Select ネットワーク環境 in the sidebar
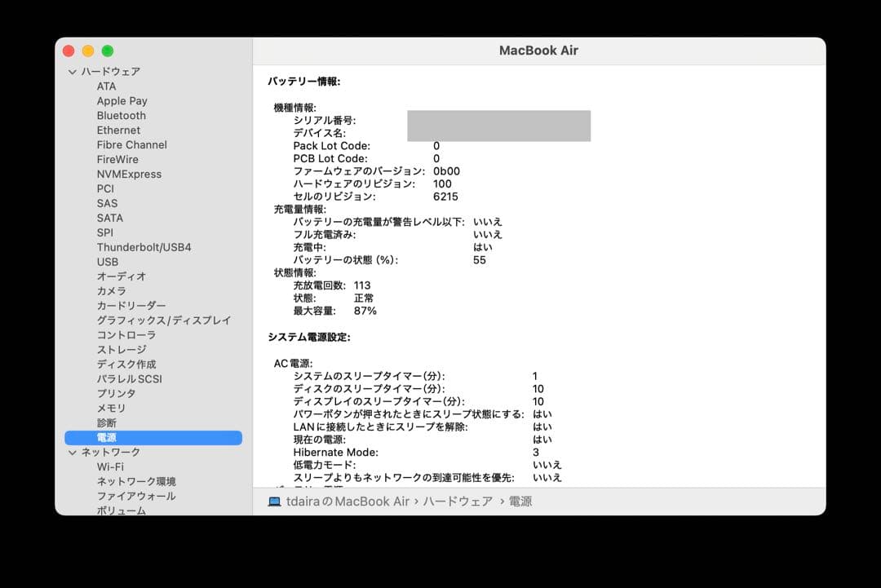This screenshot has width=881, height=588. (136, 481)
